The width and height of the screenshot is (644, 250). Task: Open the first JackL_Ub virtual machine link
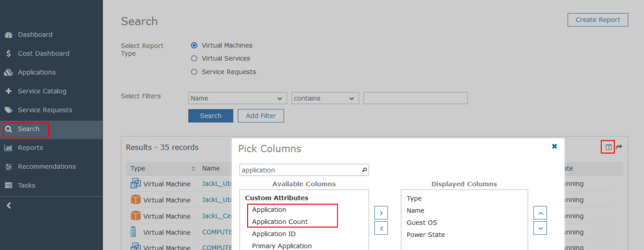click(216, 184)
